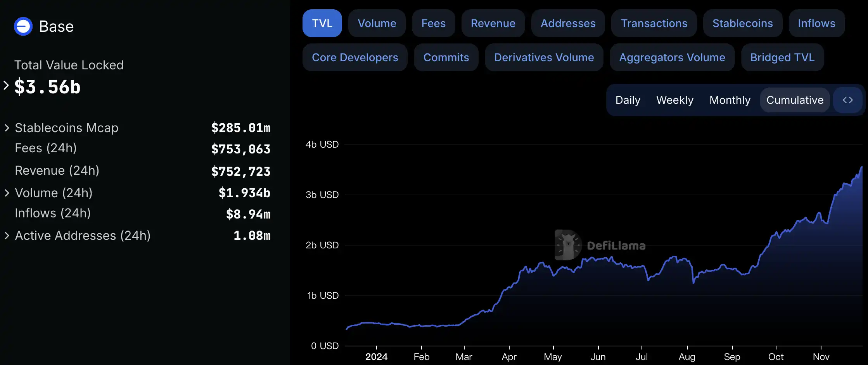View the Addresses metric

(568, 23)
